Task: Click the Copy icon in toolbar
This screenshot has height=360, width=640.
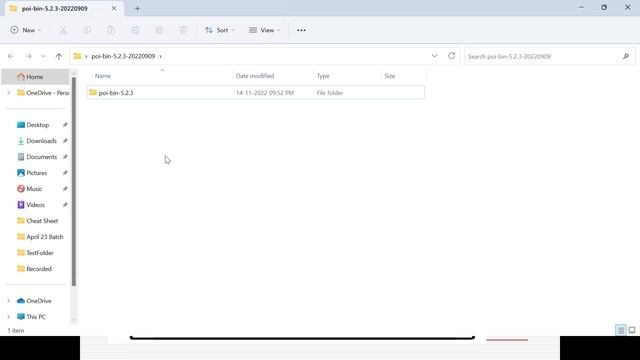Action: point(87,30)
